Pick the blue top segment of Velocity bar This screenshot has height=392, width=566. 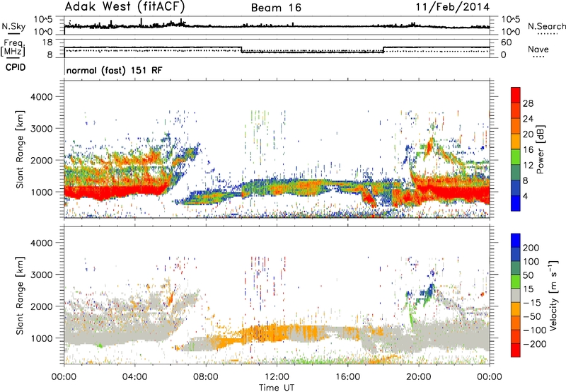point(516,241)
